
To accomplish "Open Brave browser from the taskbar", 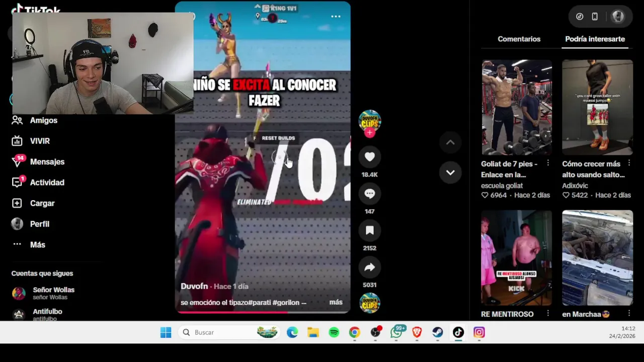I will click(417, 332).
